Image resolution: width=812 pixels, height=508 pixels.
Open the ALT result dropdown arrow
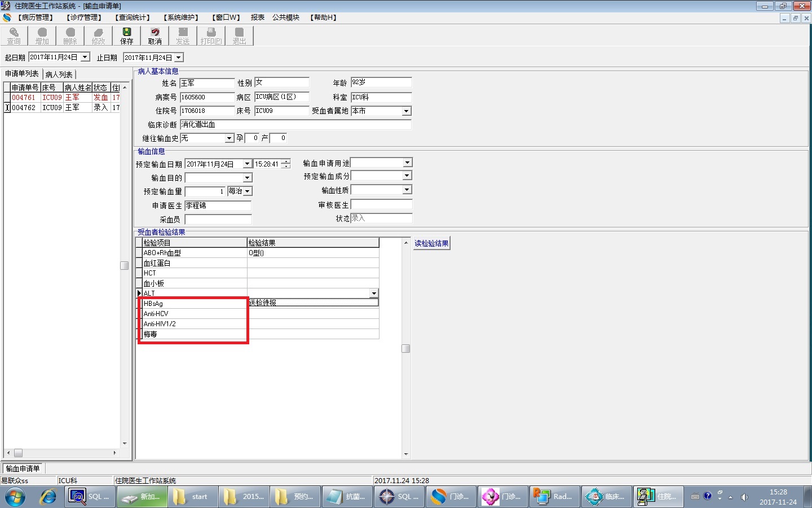tap(373, 294)
